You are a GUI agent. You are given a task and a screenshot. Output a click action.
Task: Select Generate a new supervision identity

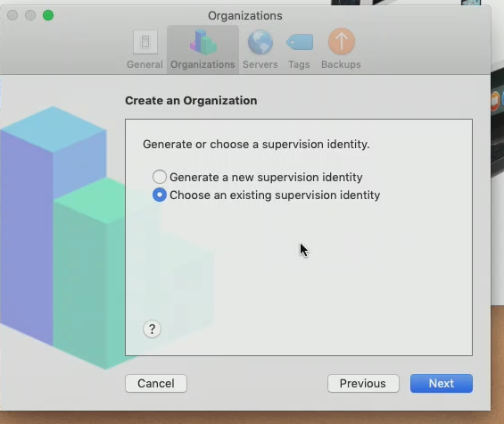pos(160,177)
